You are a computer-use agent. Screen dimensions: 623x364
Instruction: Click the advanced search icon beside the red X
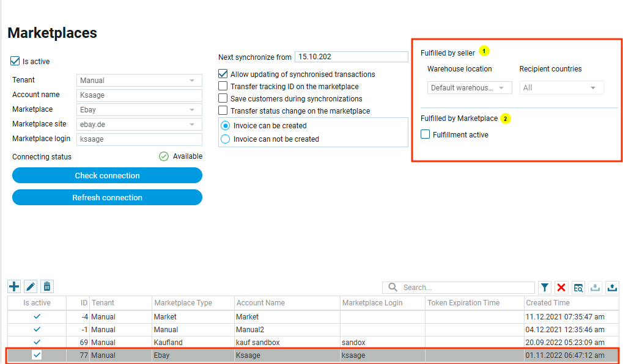tap(578, 288)
